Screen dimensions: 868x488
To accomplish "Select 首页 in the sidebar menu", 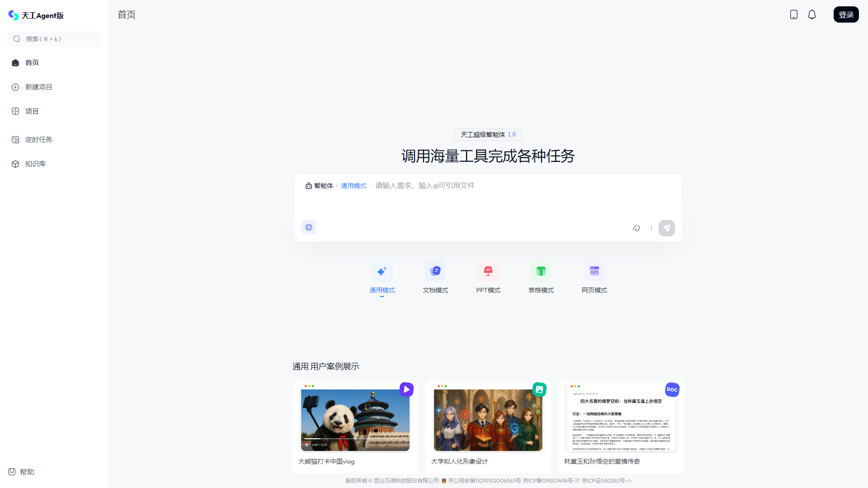I will (x=32, y=62).
